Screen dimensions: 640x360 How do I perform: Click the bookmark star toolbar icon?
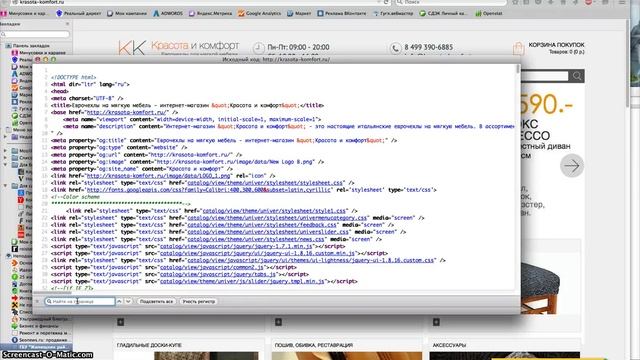(x=515, y=2)
